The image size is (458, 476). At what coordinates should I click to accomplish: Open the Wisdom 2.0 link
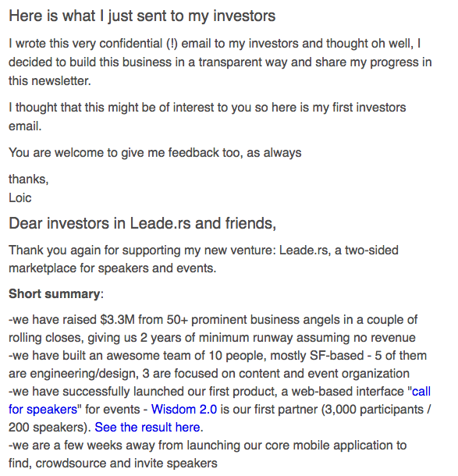[x=184, y=409]
